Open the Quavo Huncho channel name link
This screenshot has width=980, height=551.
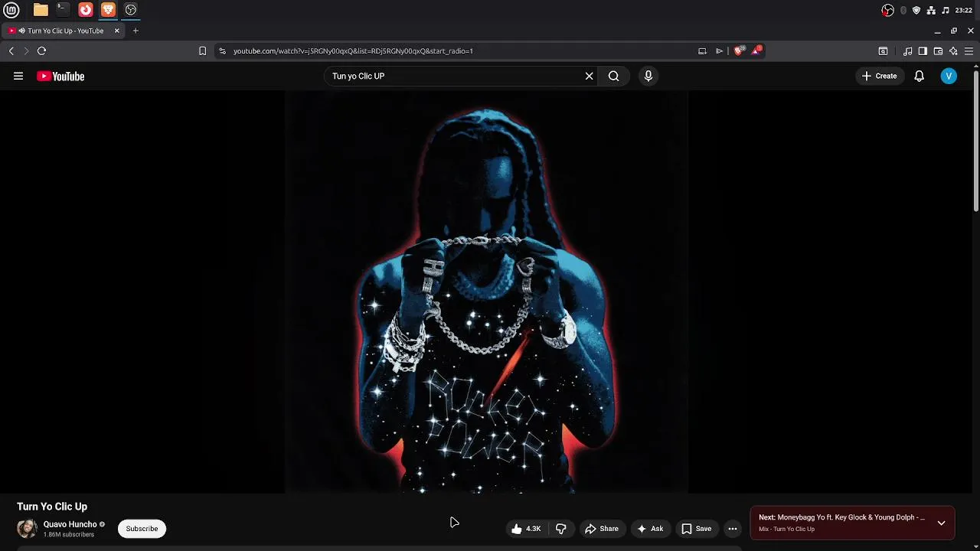[70, 524]
